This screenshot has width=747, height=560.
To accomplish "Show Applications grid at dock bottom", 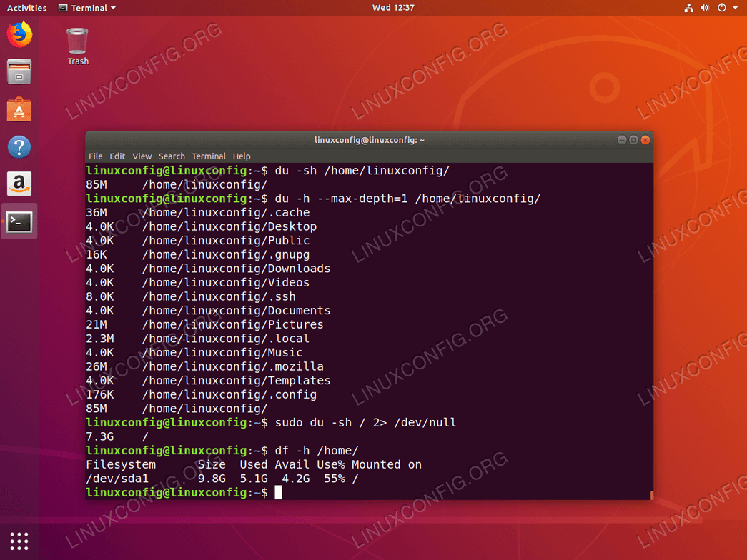I will [x=19, y=541].
